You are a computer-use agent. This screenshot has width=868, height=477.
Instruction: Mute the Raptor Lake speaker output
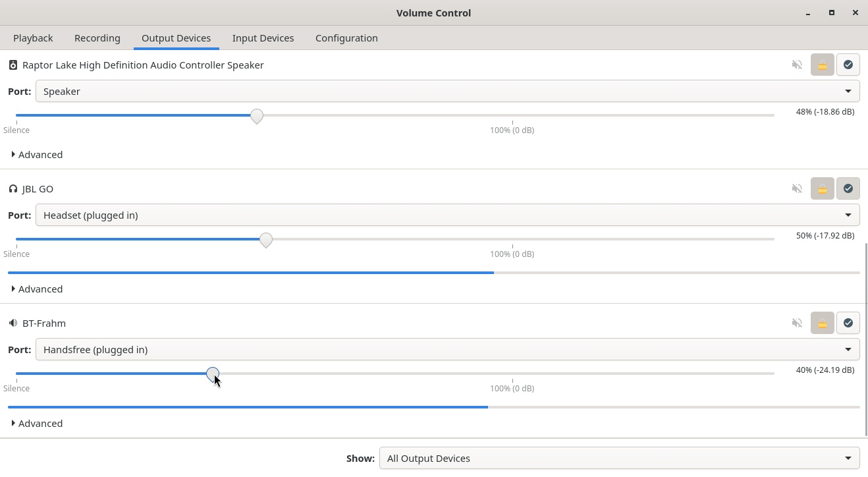tap(797, 65)
